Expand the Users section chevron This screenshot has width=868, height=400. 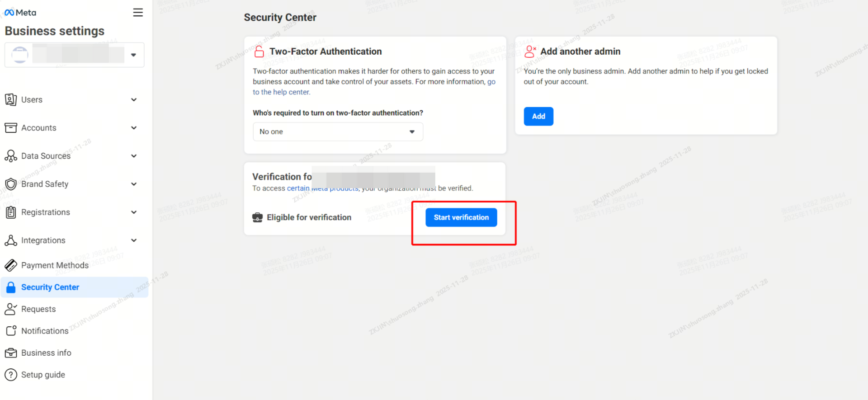click(134, 99)
